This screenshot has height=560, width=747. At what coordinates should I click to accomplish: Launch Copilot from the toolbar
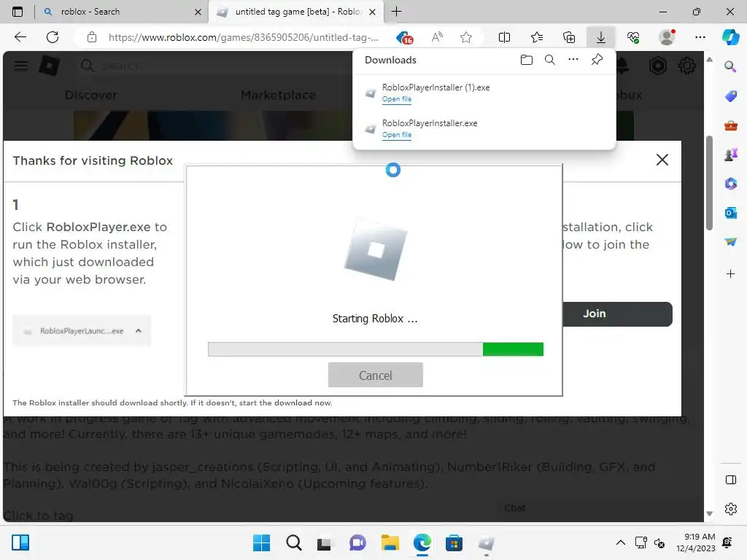(730, 37)
